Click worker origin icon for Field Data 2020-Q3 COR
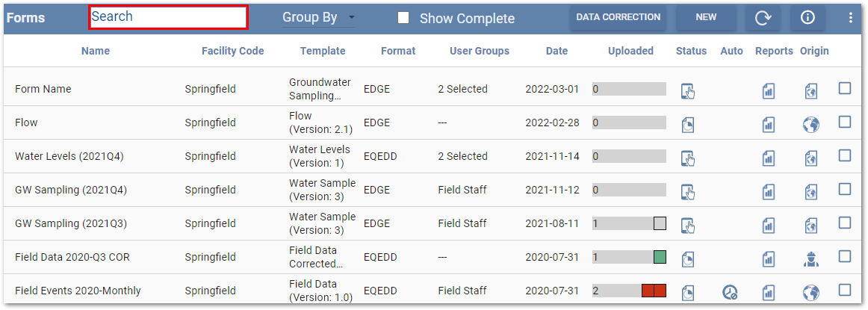 (x=810, y=259)
